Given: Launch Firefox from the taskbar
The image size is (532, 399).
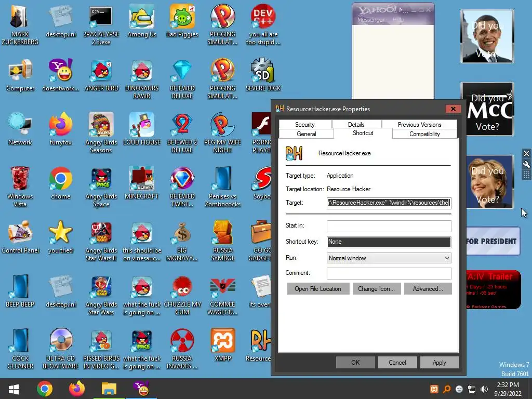Looking at the screenshot, I should (77, 389).
